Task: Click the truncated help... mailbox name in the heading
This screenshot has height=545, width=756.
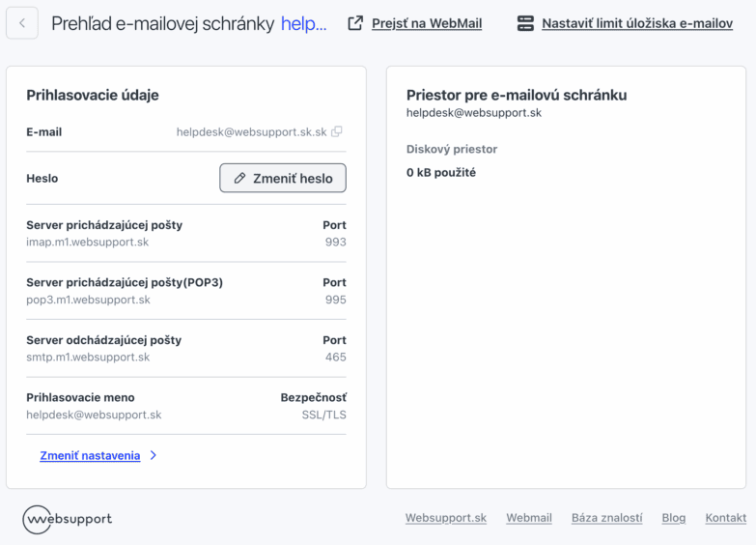Action: [304, 23]
